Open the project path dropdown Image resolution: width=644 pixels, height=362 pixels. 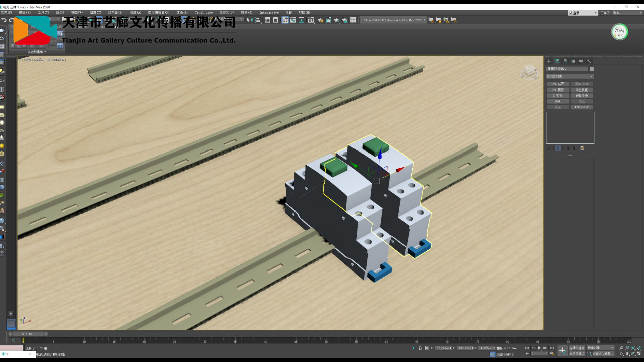[x=424, y=20]
